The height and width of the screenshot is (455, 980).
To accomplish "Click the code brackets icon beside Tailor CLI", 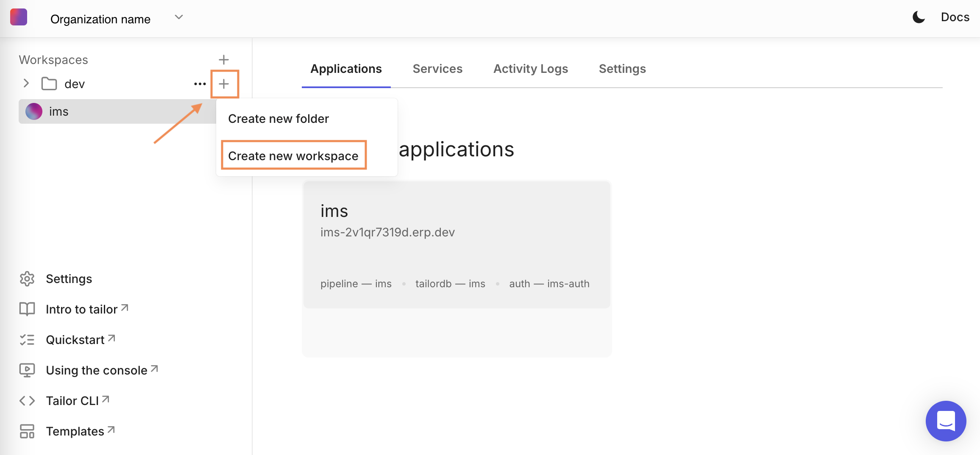I will point(27,401).
